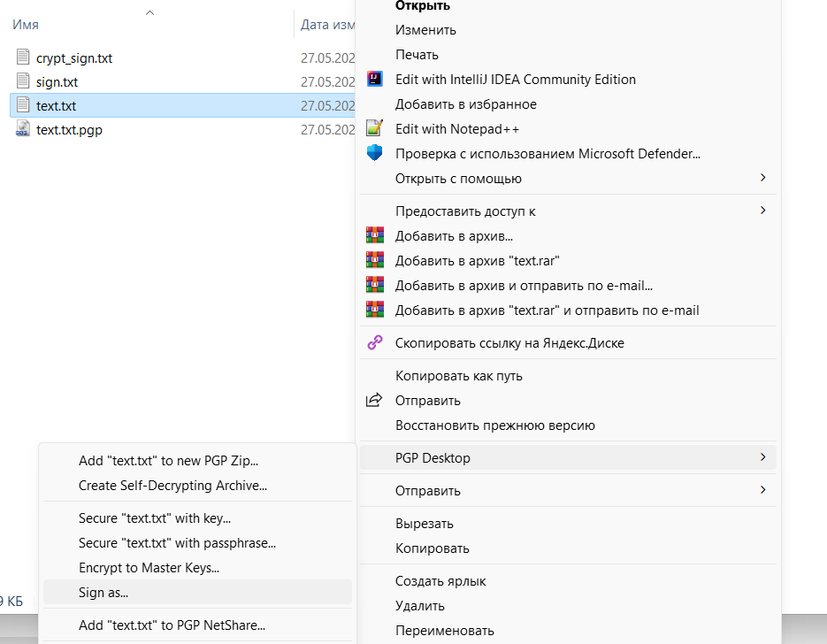Click the Microsoft Defender shield icon
Viewport: 827px width, 644px height.
pyautogui.click(x=374, y=153)
